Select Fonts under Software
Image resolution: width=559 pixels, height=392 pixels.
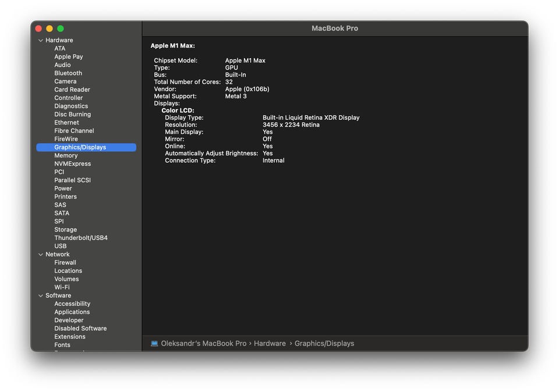[x=62, y=345]
